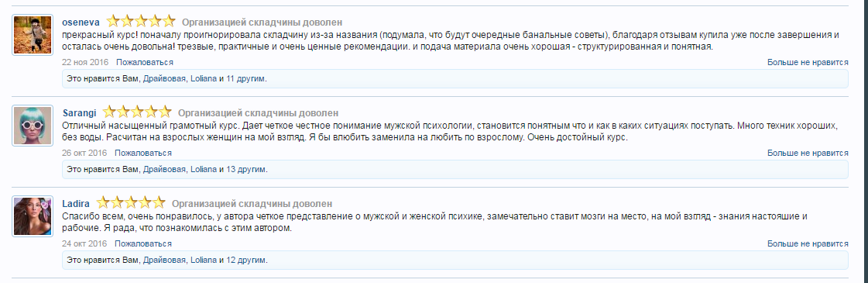This screenshot has width=868, height=283.
Task: Report oseneva's review via Пожаловаться
Action: click(x=145, y=62)
